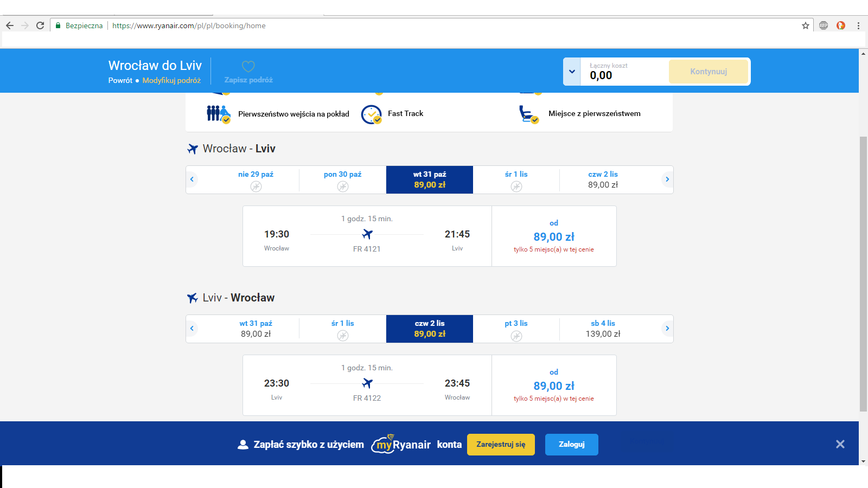The height and width of the screenshot is (488, 868).
Task: Show later outbound dates with right arrow
Action: coord(667,179)
